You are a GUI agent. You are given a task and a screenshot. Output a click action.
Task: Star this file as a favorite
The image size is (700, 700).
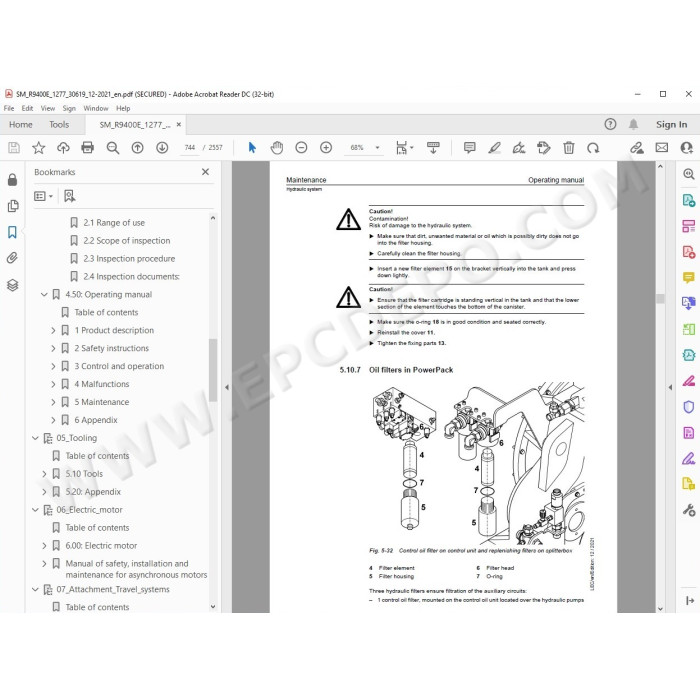coord(39,148)
